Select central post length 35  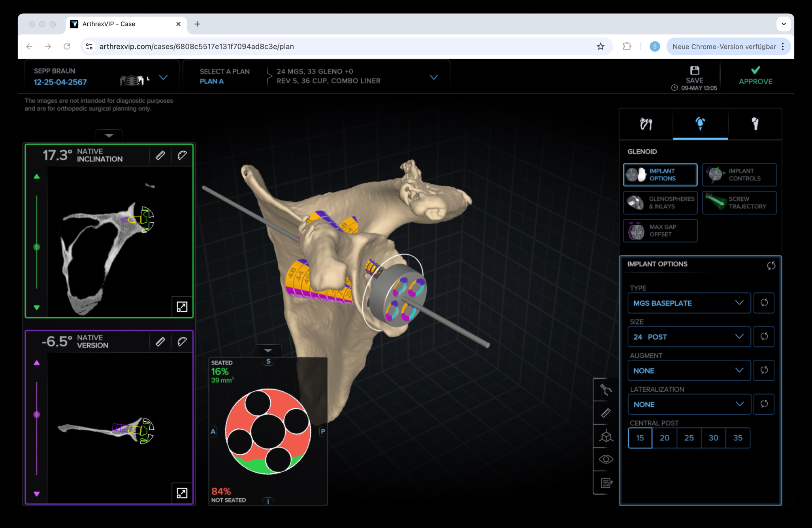738,438
